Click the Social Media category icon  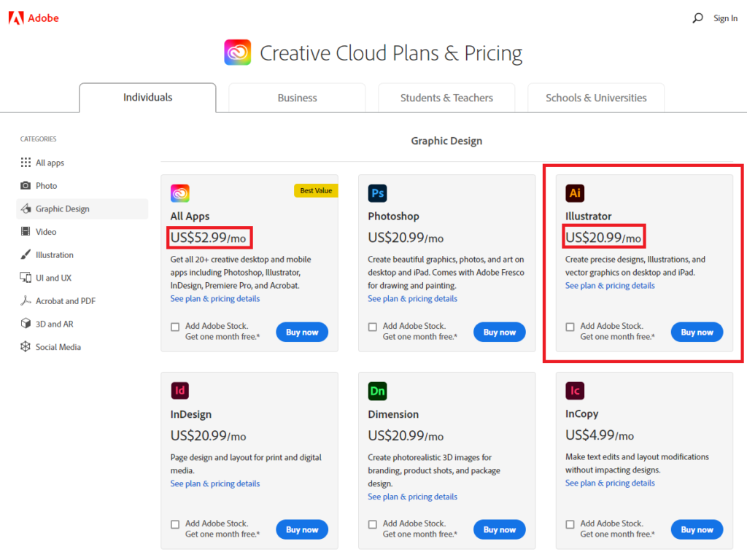pyautogui.click(x=26, y=346)
